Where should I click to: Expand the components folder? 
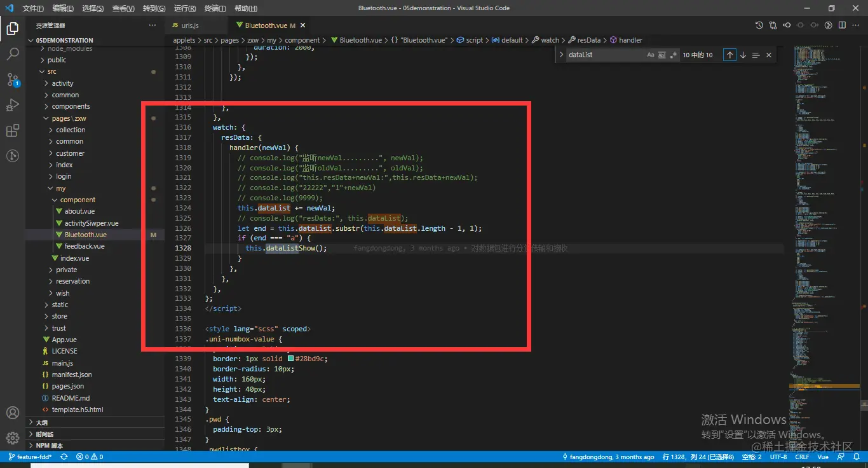pos(95,106)
